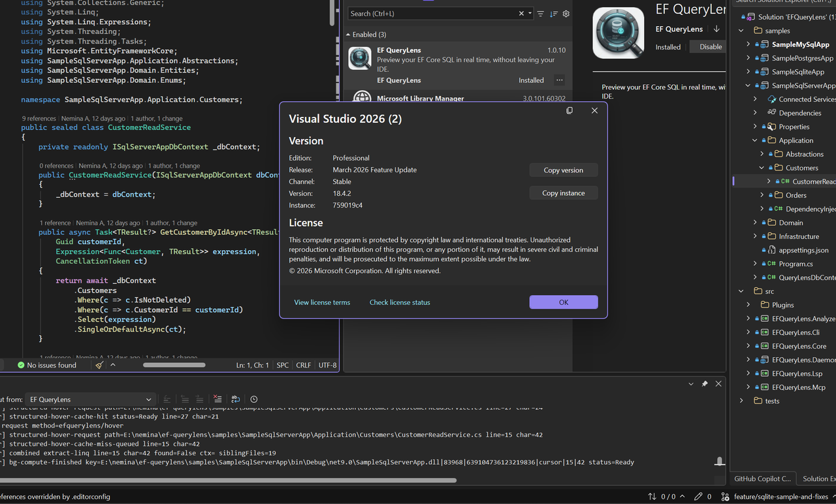Collapse the samples folder in Solution Explorer
The height and width of the screenshot is (504, 836).
click(741, 31)
